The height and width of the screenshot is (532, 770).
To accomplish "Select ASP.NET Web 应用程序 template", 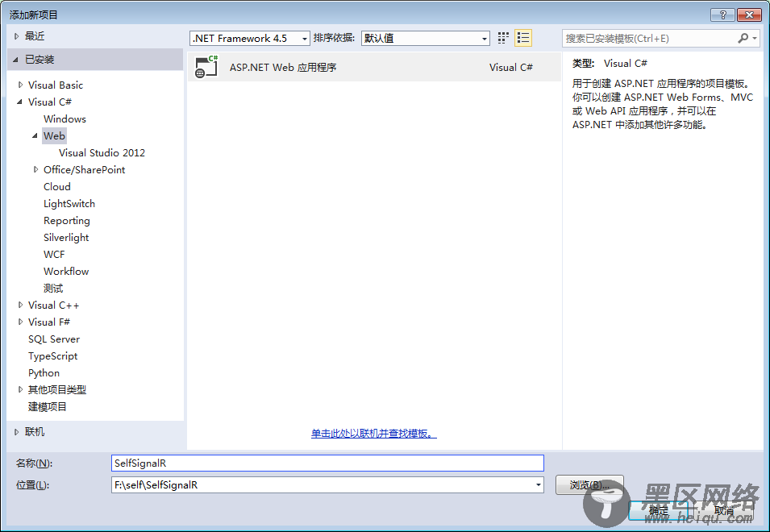I will coord(374,67).
